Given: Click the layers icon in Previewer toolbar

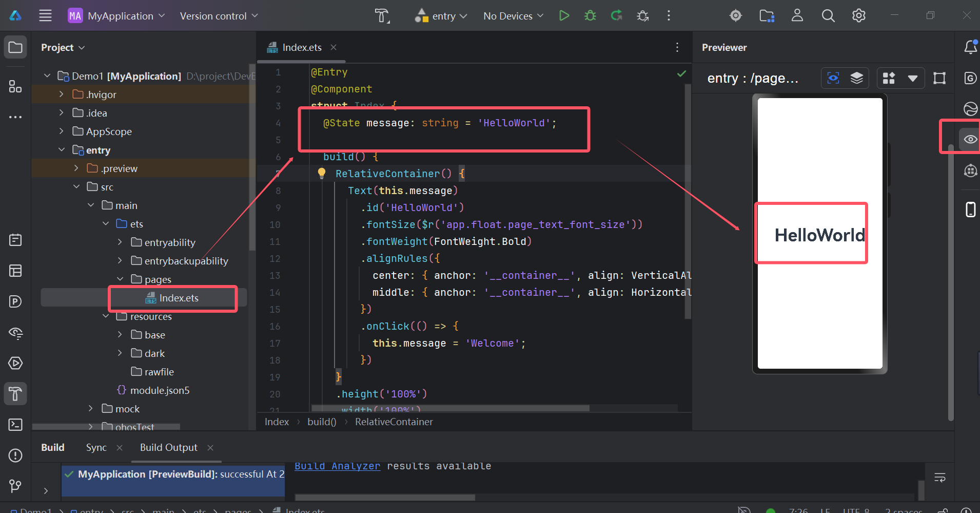Looking at the screenshot, I should coord(857,78).
